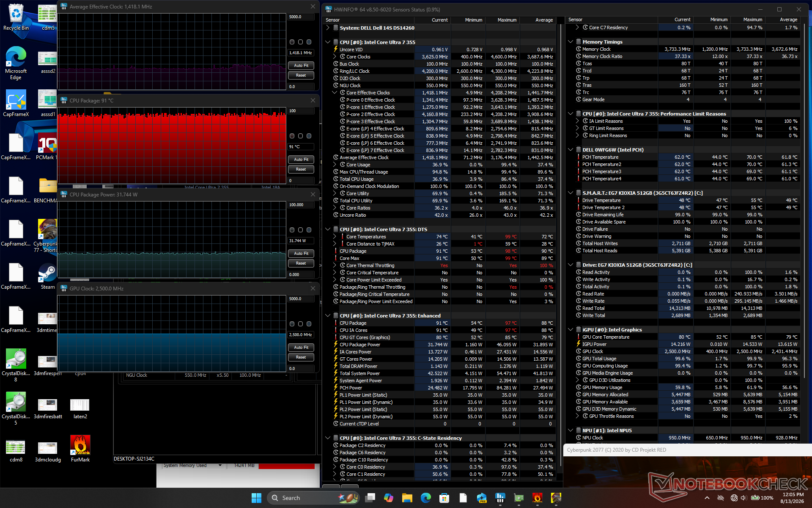Select the asssd1 file on the desktop
This screenshot has width=812, height=508.
tap(47, 103)
